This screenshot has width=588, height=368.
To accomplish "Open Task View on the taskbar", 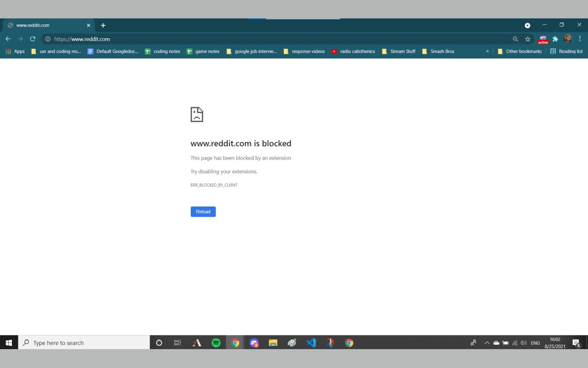I will [177, 343].
